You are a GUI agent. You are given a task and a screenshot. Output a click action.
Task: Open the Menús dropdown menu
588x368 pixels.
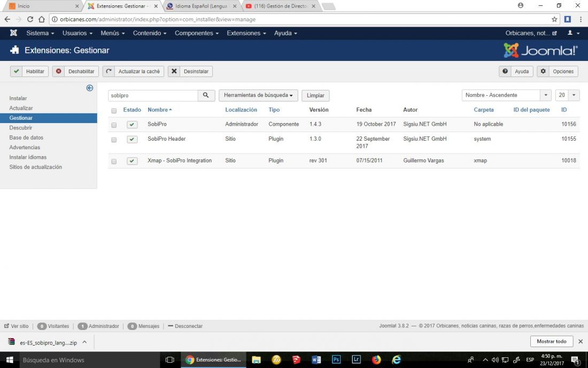pyautogui.click(x=112, y=33)
